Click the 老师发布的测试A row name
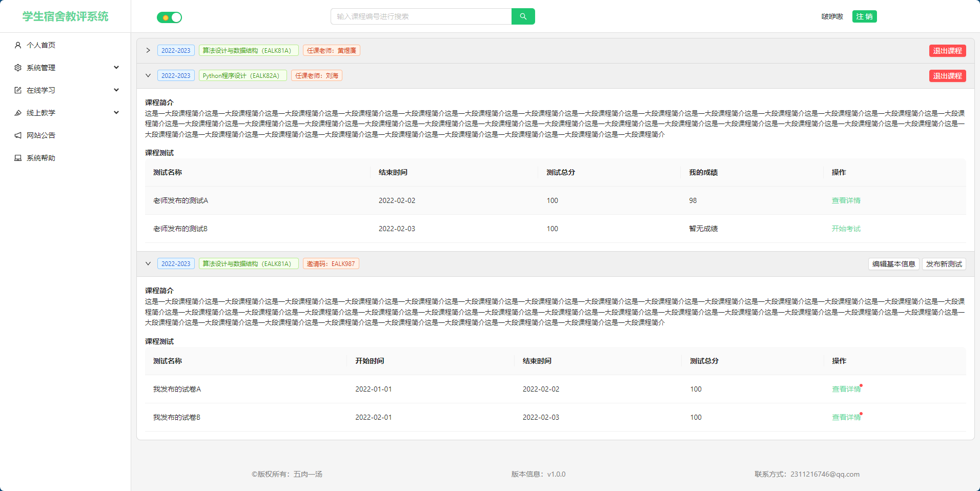 [180, 200]
